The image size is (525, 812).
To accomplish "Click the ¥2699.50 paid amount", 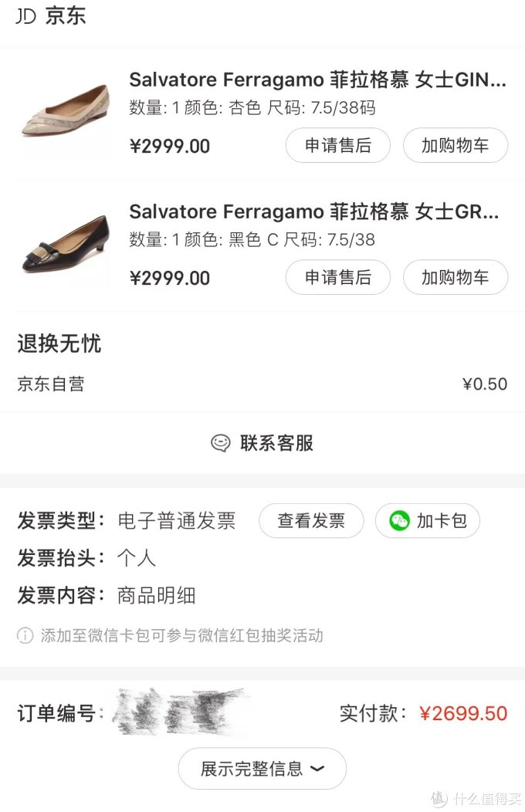I will point(463,713).
